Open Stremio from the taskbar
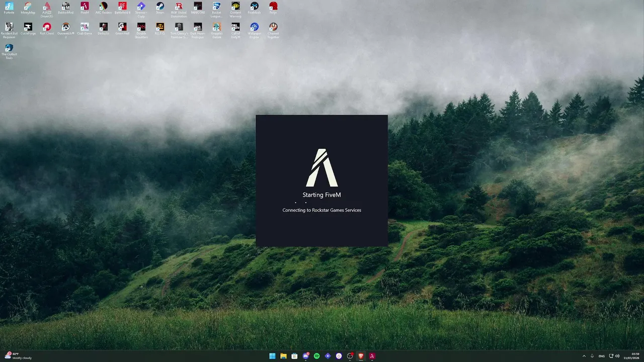Screen dimensions: 644x362 328,356
